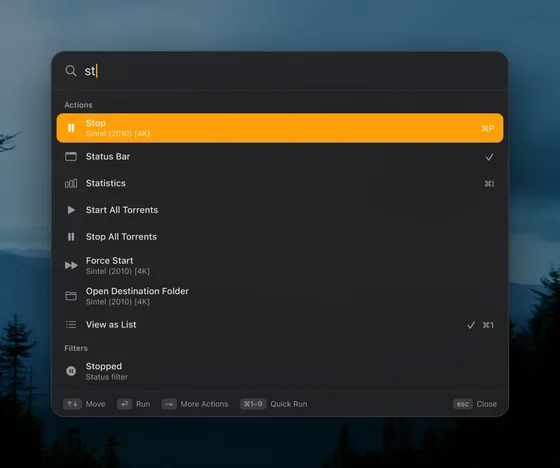Select Stop All Torrents action
The height and width of the screenshot is (468, 560).
280,237
